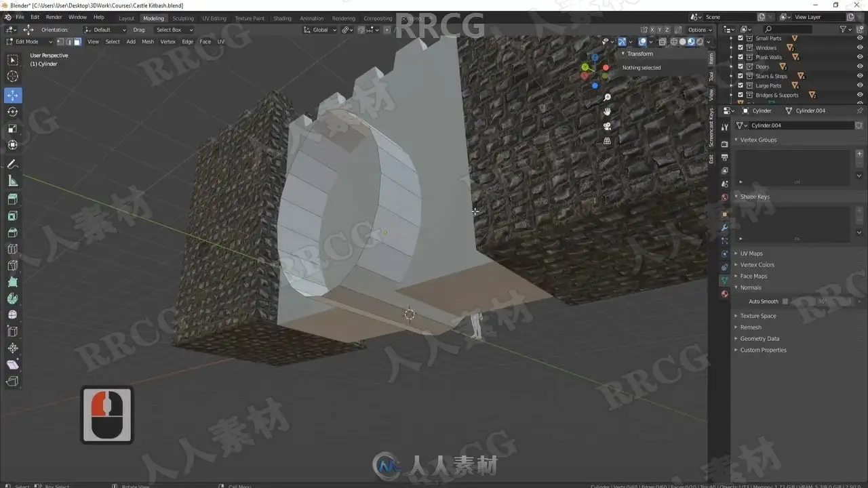868x488 pixels.
Task: Enable edge select mode
Action: pyautogui.click(x=68, y=41)
